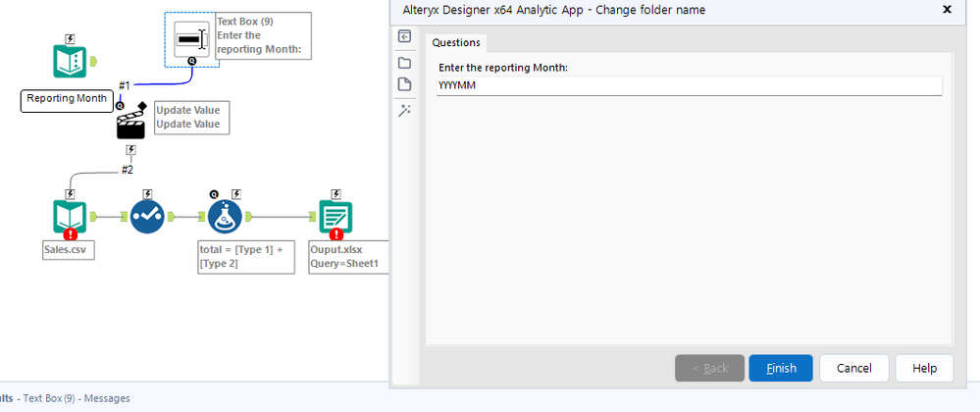Open the folder icon in dialog sidebar
This screenshot has width=980, height=412.
click(x=404, y=63)
